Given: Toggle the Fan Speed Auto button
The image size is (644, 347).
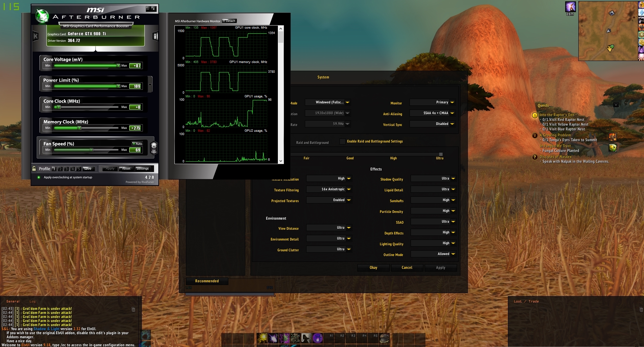Looking at the screenshot, I should coord(137,144).
